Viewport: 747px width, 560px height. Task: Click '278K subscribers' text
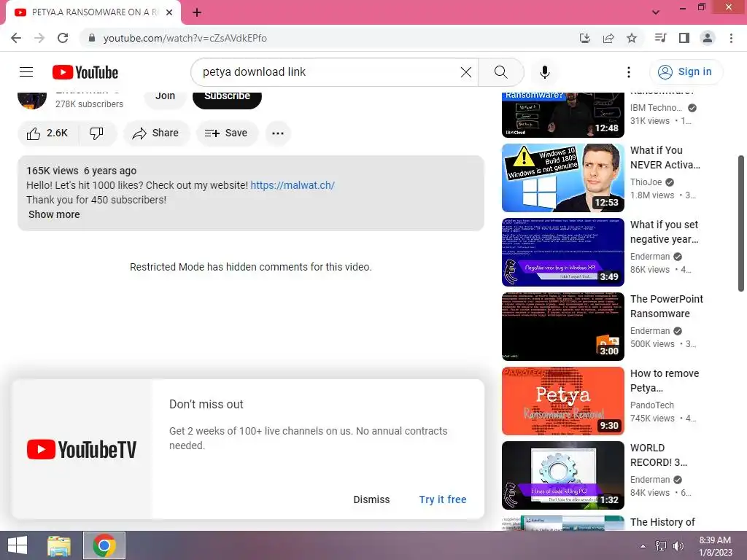89,104
